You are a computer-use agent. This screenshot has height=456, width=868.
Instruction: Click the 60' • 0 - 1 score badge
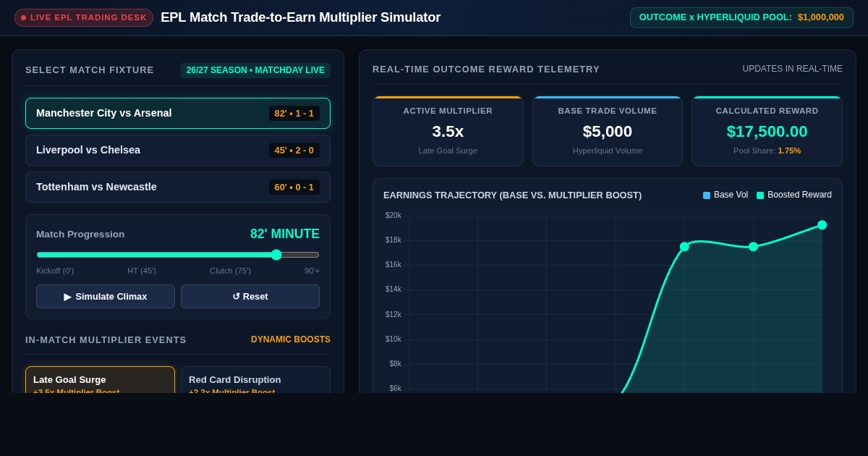[294, 187]
